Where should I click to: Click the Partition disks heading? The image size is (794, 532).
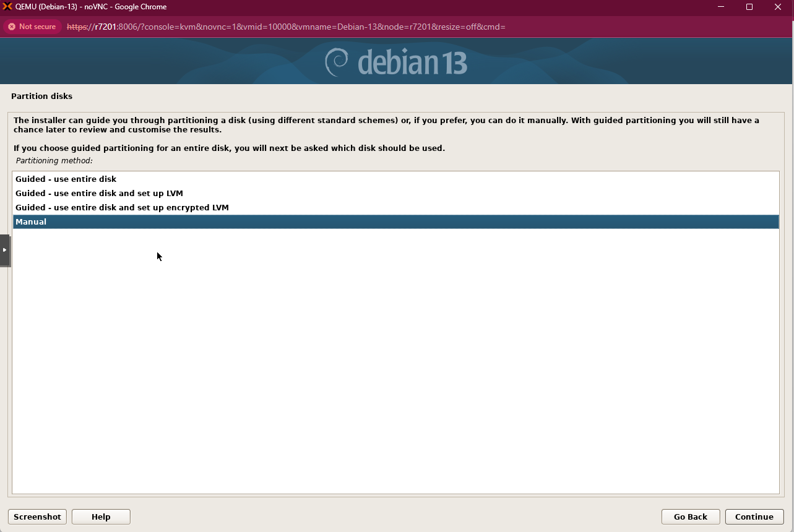[41, 96]
